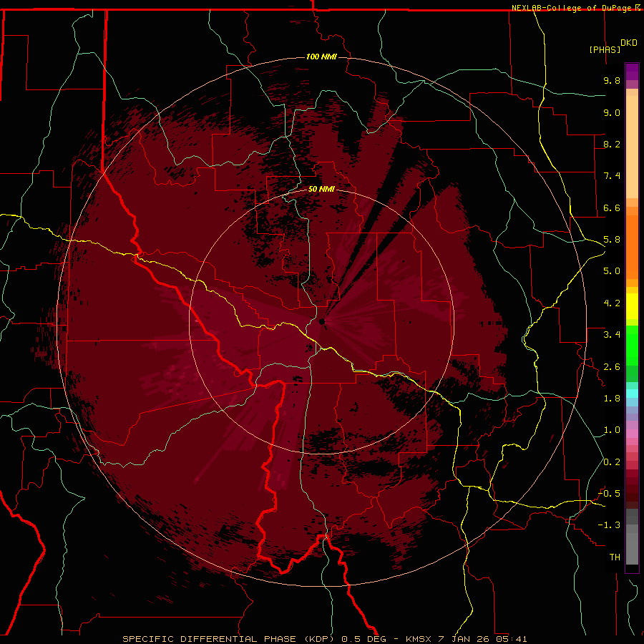Viewport: 644px width, 644px height.
Task: Click the 9.8 value on the color scale
Action: click(x=612, y=80)
